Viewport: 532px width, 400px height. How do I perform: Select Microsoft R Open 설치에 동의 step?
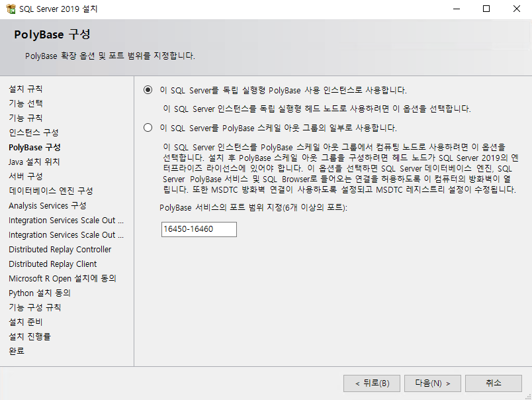click(x=62, y=278)
